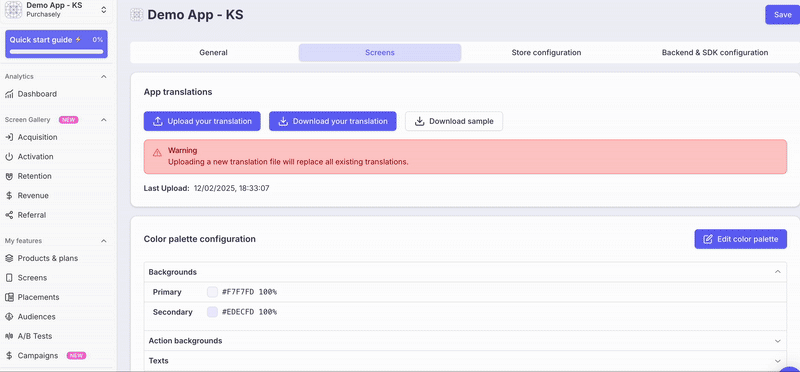
Task: Open Dashboard in the sidebar
Action: pos(37,94)
